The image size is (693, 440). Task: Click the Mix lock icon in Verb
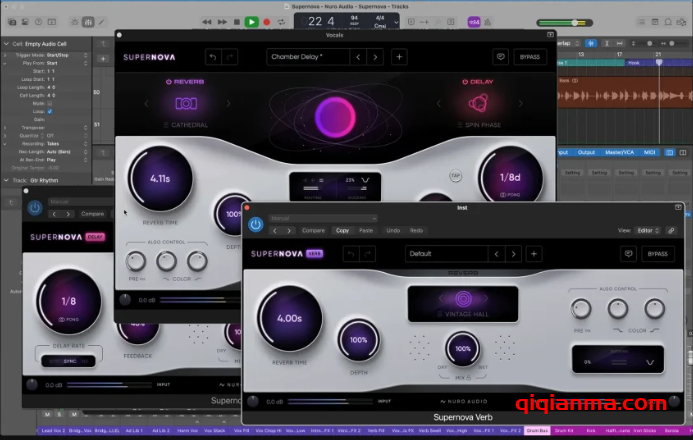tap(468, 378)
